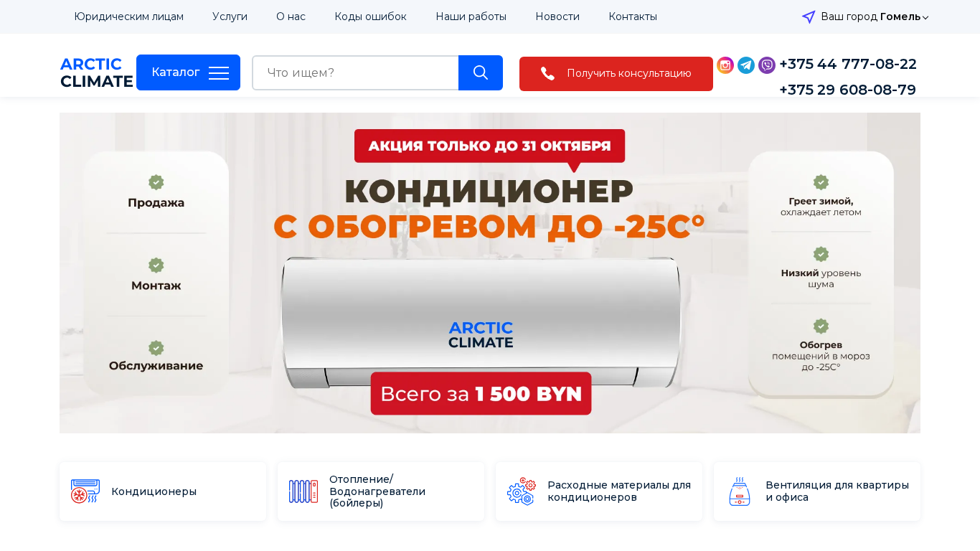Click the Arctic Climate logo
Screen dimensions: 980x551
[x=97, y=72]
